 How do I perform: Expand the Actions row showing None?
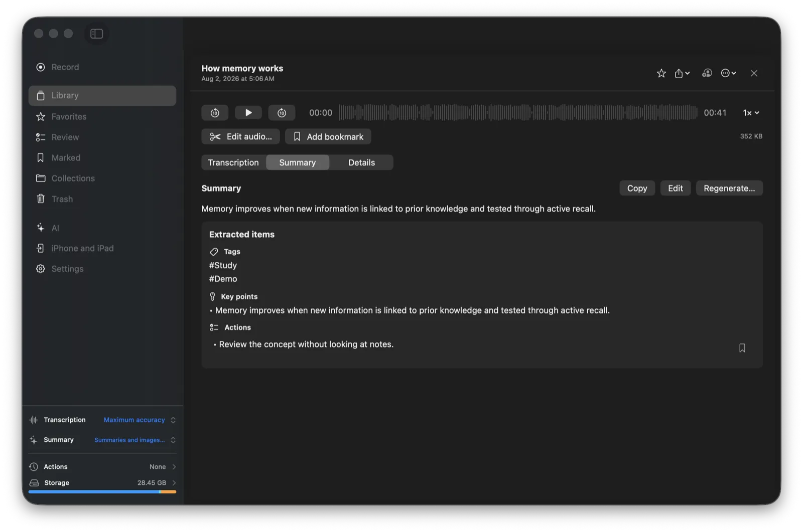102,467
